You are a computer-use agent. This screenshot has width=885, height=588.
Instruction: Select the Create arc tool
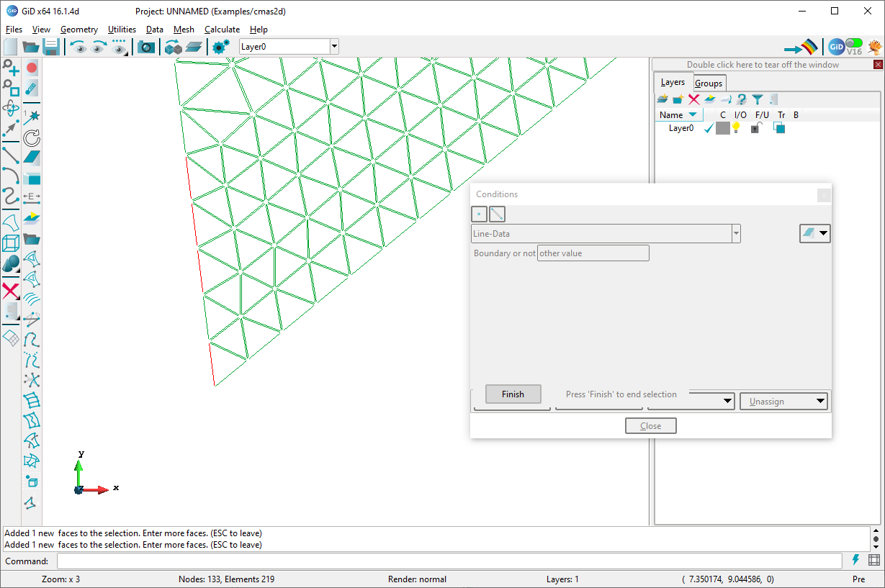click(x=11, y=175)
